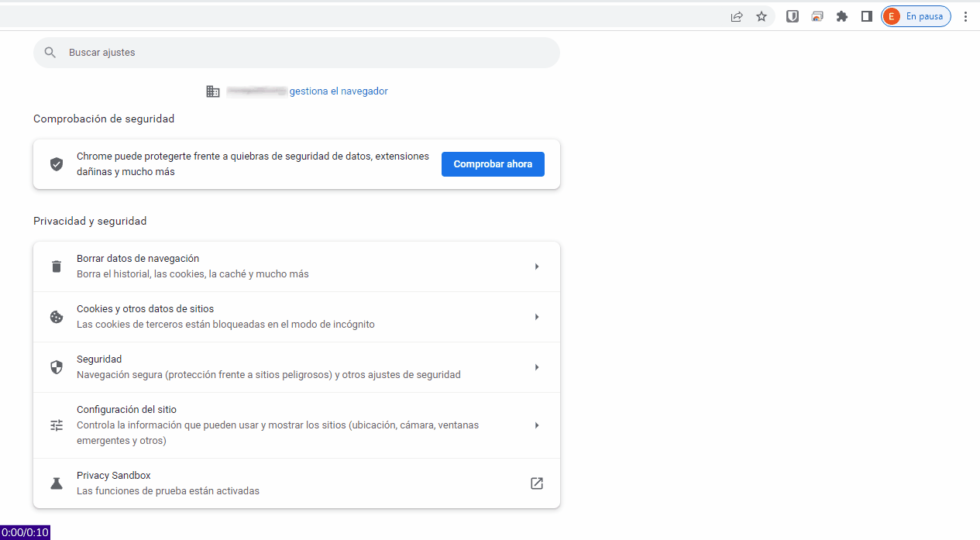The width and height of the screenshot is (980, 540).
Task: Open the Extensions puzzle piece menu
Action: tap(842, 16)
